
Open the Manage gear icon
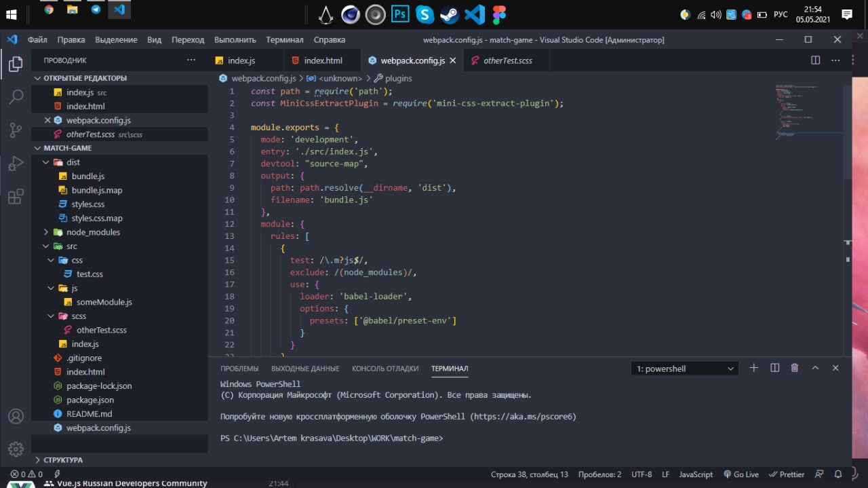[x=16, y=449]
